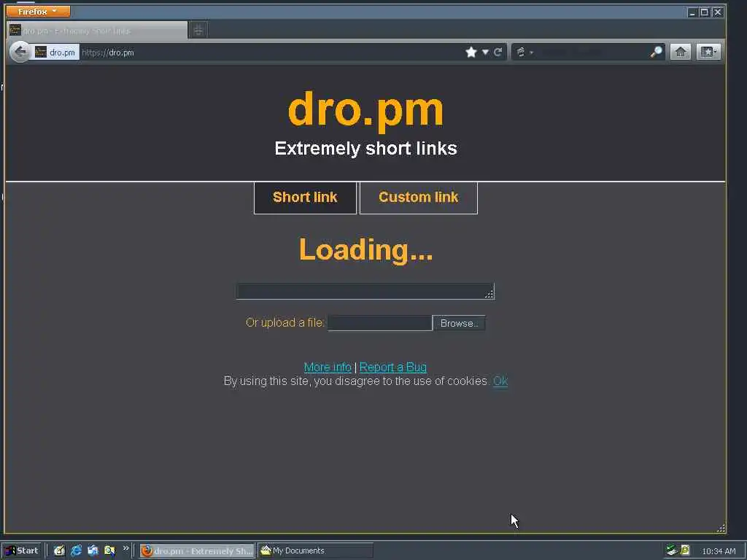The image size is (747, 560).
Task: Switch to My Documents taskbar button
Action: tap(315, 551)
